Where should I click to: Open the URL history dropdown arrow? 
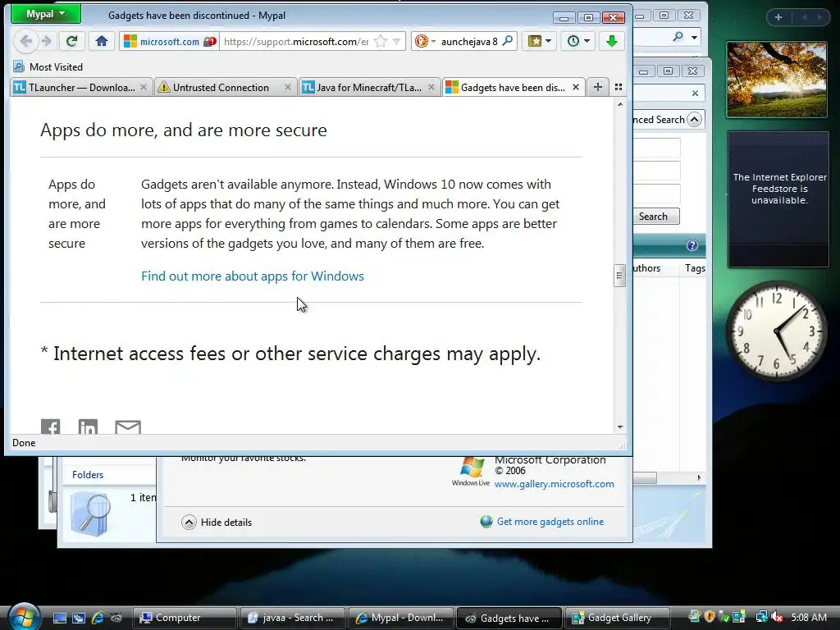click(x=396, y=41)
